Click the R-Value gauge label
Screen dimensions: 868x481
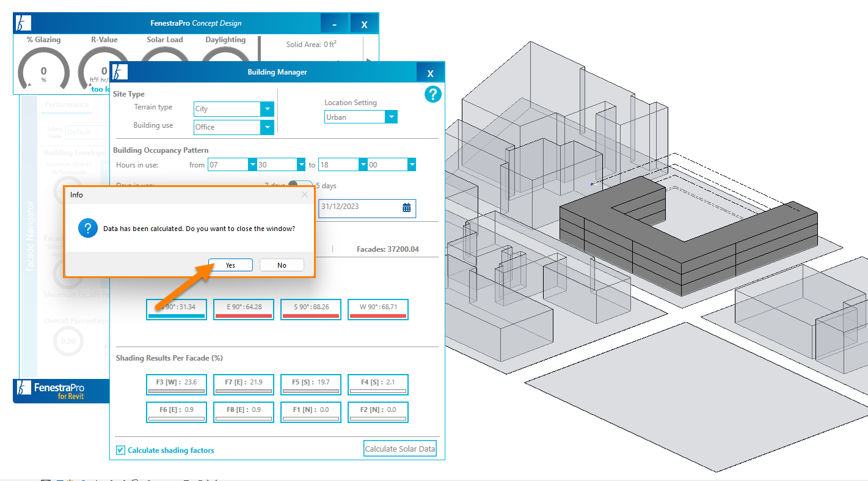(104, 40)
